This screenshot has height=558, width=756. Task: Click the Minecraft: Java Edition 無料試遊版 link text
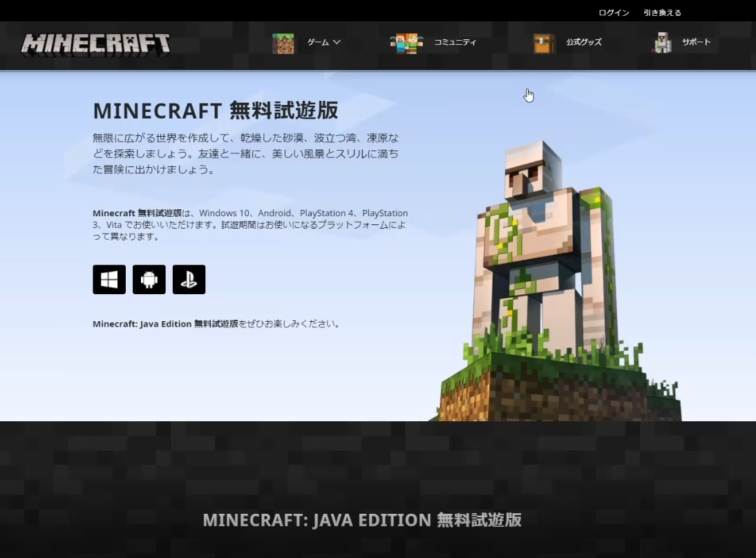click(x=165, y=324)
